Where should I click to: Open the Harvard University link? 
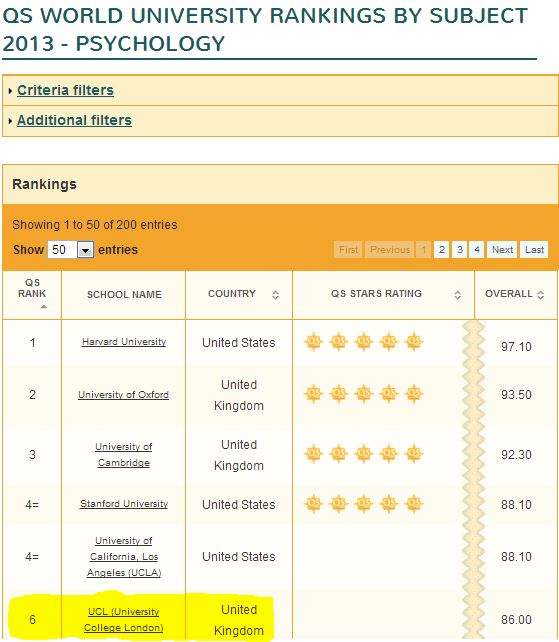124,341
